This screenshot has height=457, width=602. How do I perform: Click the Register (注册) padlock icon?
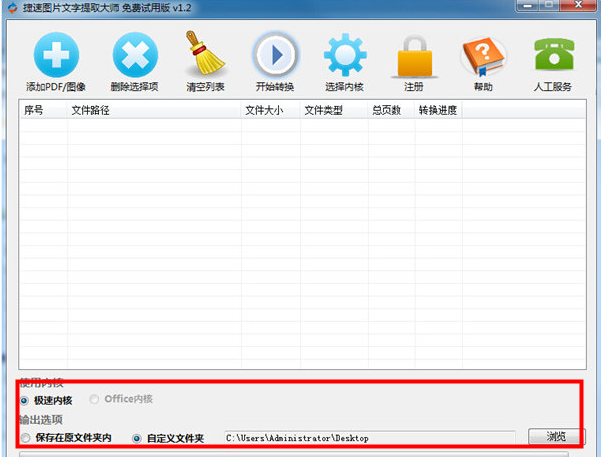tap(413, 54)
